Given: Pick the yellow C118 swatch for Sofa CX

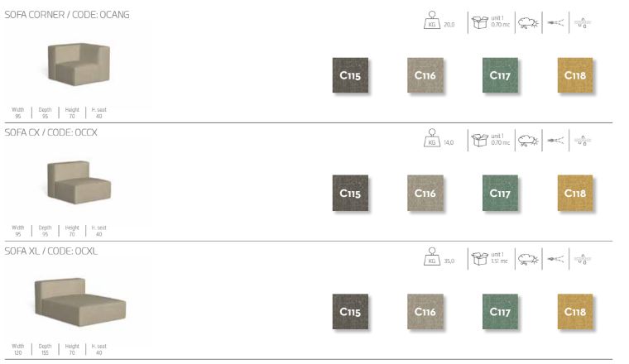Looking at the screenshot, I should coord(575,193).
